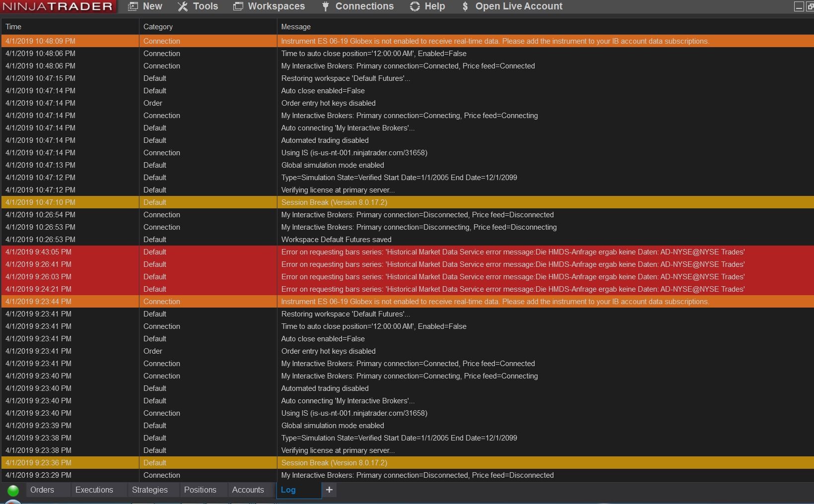Click the '4/1/2019 9:23:29 PM' time cell
This screenshot has width=814, height=504.
pyautogui.click(x=39, y=475)
